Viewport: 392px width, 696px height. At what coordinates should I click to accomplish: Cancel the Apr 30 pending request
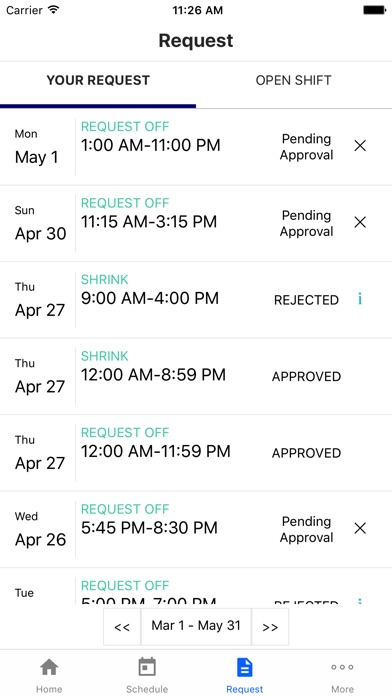pos(360,222)
